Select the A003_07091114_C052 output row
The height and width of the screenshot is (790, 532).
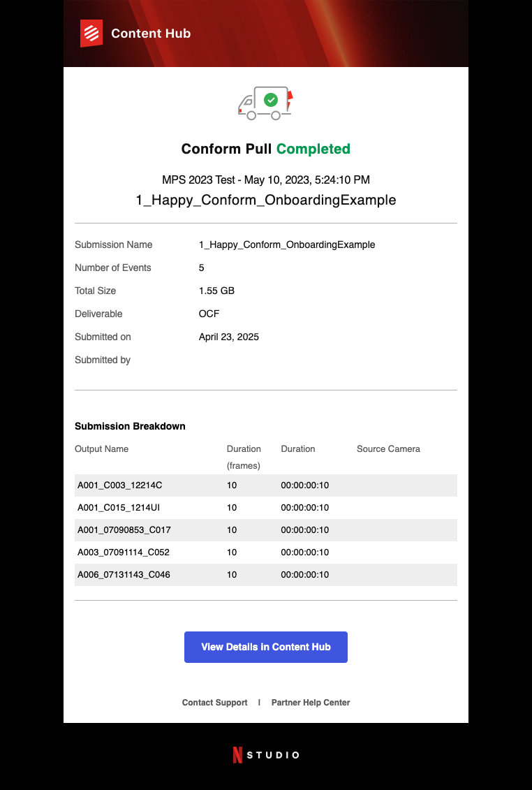tap(266, 553)
